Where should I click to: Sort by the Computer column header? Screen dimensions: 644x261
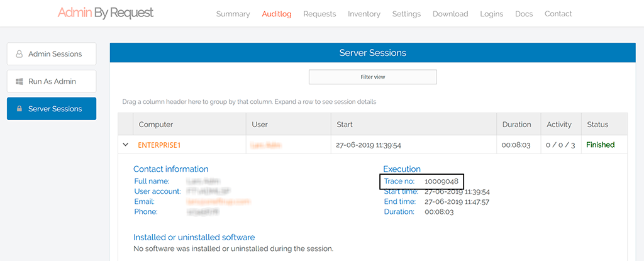coord(189,124)
